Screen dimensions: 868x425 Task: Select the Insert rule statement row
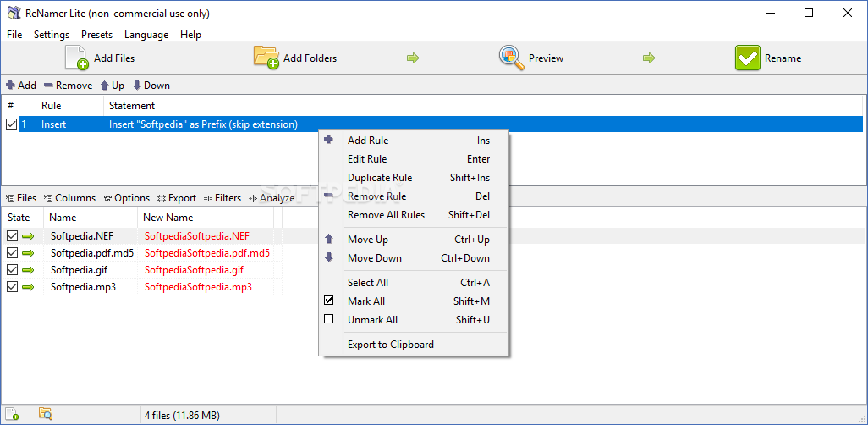tap(442, 124)
